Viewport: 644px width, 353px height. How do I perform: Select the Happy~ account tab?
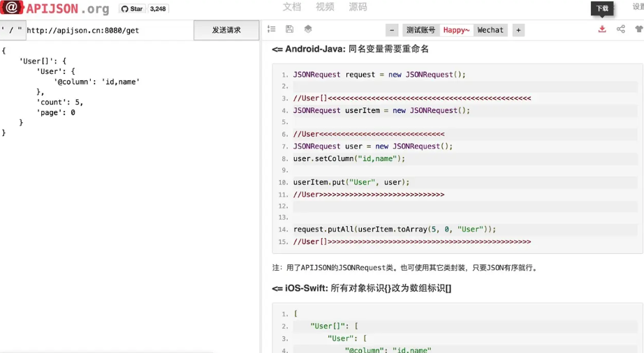coord(456,30)
